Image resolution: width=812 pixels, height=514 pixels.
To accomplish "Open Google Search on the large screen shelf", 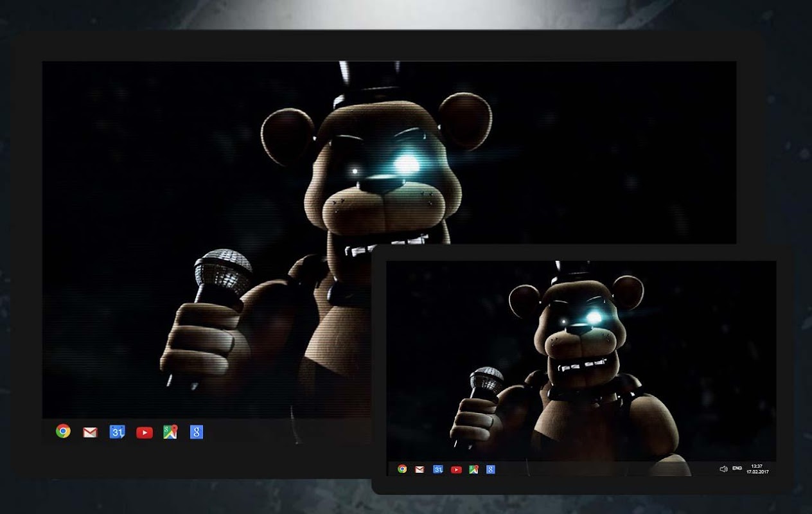I will pyautogui.click(x=197, y=432).
